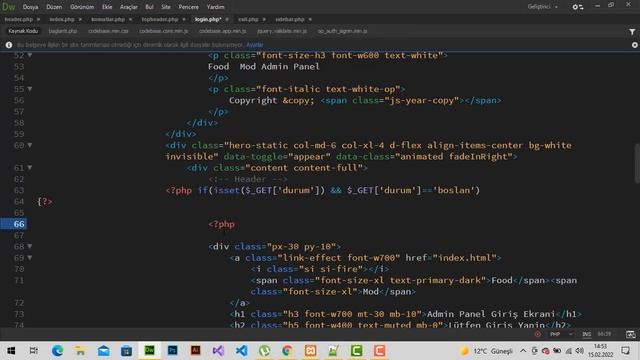
Task: Open sync settings gear icon
Action: tap(578, 7)
